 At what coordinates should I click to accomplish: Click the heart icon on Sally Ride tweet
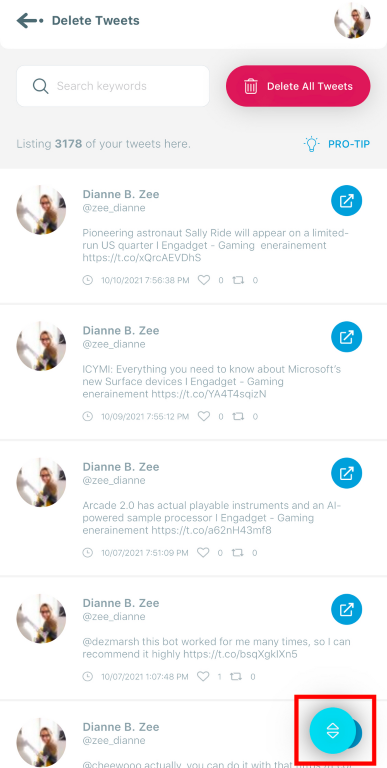(x=204, y=280)
